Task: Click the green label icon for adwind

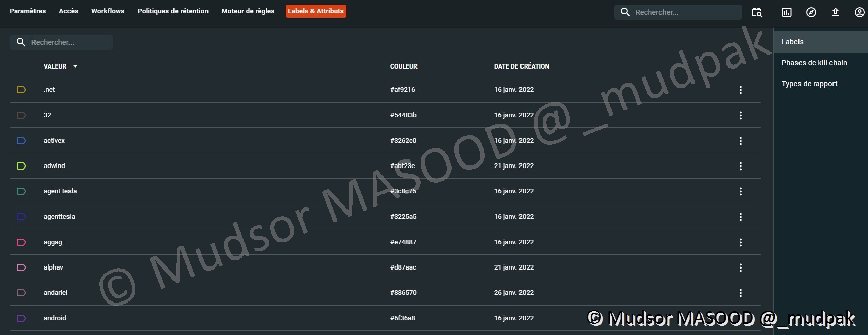Action: pos(21,166)
